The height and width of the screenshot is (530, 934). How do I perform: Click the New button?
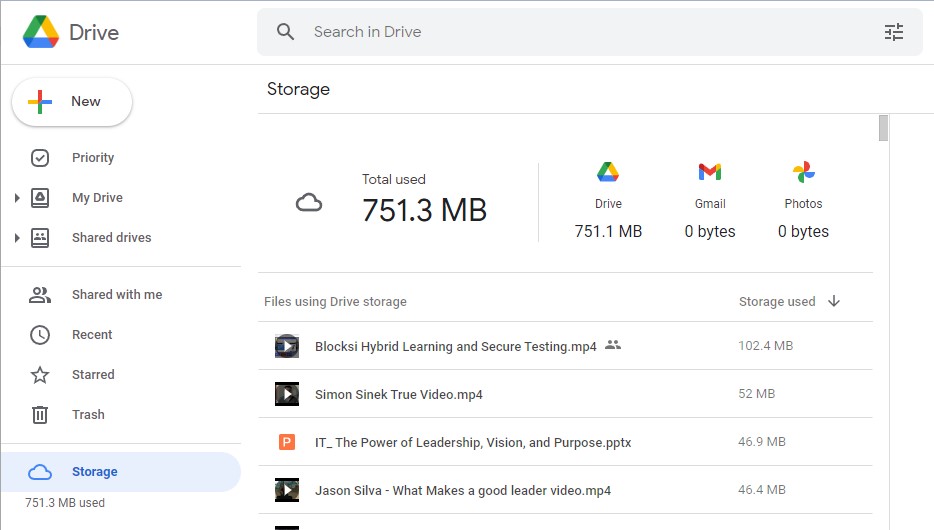coord(72,102)
